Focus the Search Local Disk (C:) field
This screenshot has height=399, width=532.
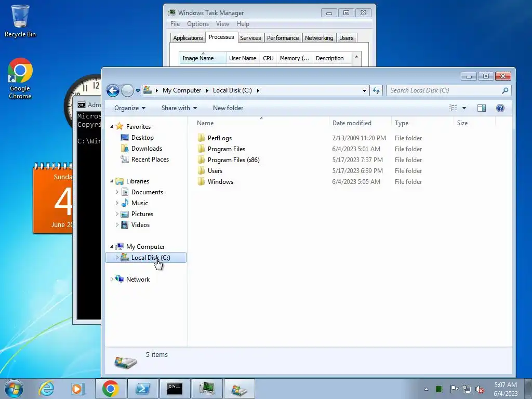448,90
